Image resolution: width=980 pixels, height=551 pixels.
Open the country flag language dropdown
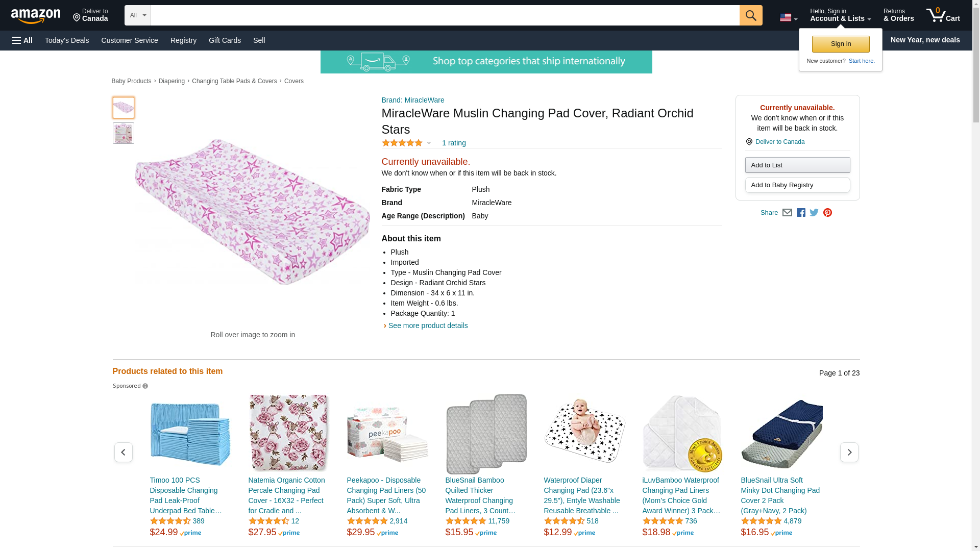click(x=788, y=18)
